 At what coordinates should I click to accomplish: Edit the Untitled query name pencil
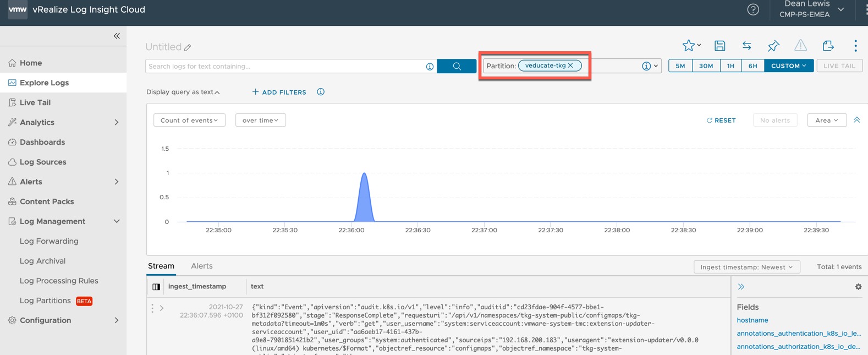click(188, 47)
